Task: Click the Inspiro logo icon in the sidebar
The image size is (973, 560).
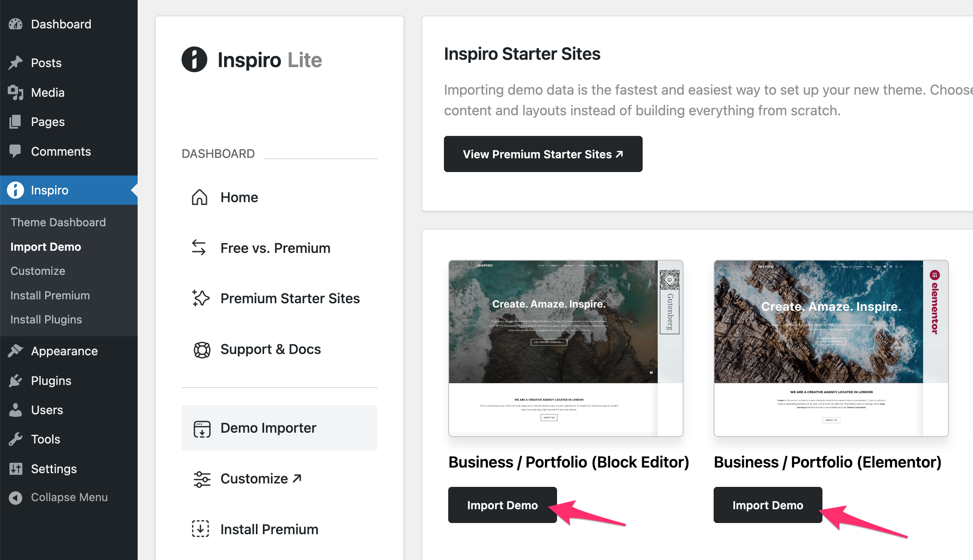Action: (15, 190)
